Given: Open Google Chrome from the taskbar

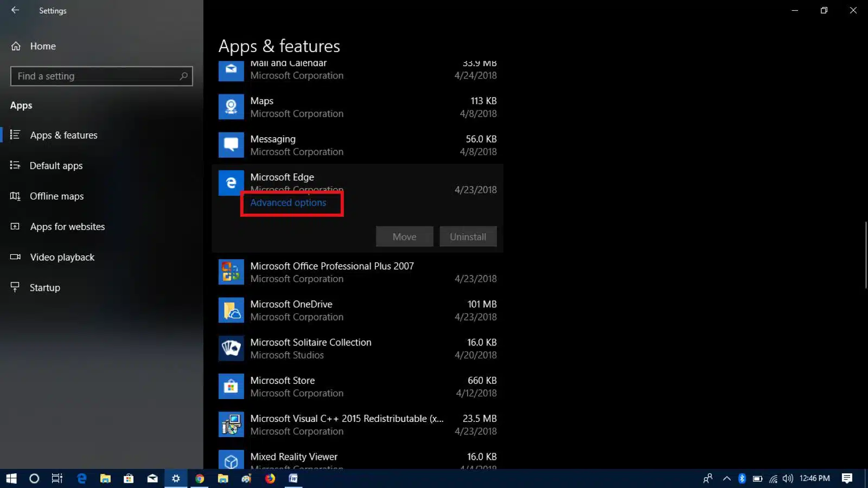Looking at the screenshot, I should pyautogui.click(x=199, y=479).
